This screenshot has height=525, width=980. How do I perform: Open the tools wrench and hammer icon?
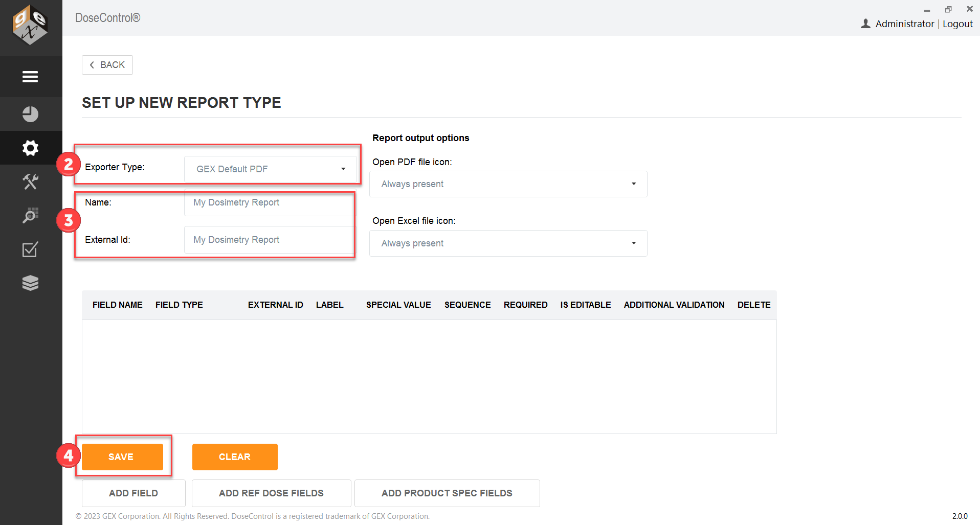[30, 181]
